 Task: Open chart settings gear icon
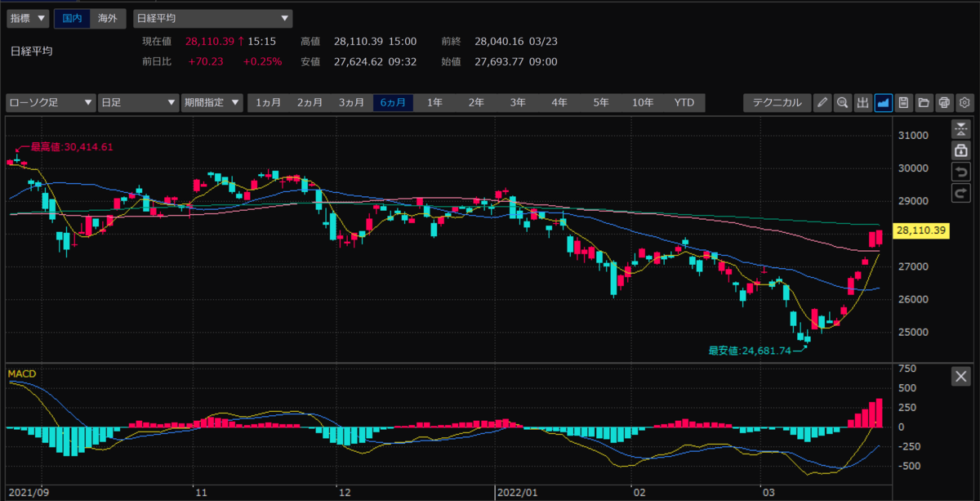[964, 103]
